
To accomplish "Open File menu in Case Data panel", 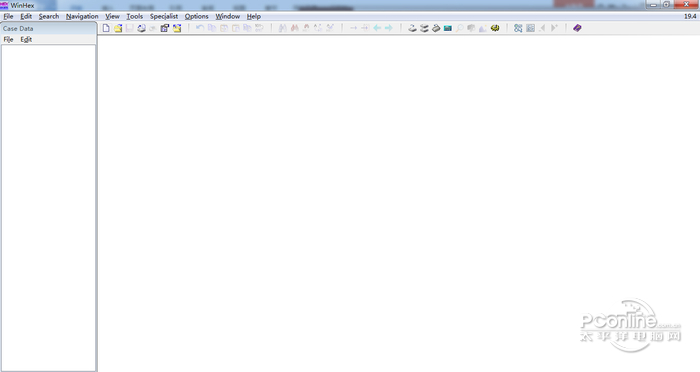I will (8, 39).
